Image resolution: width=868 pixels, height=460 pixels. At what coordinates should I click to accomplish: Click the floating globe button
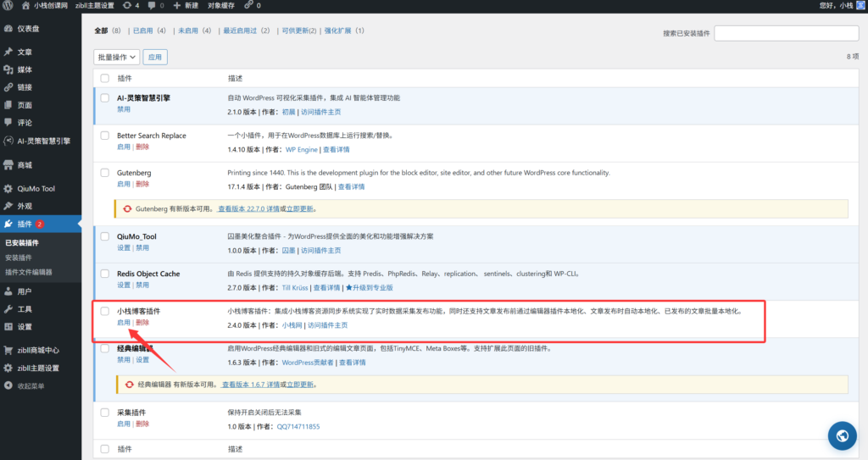[842, 435]
